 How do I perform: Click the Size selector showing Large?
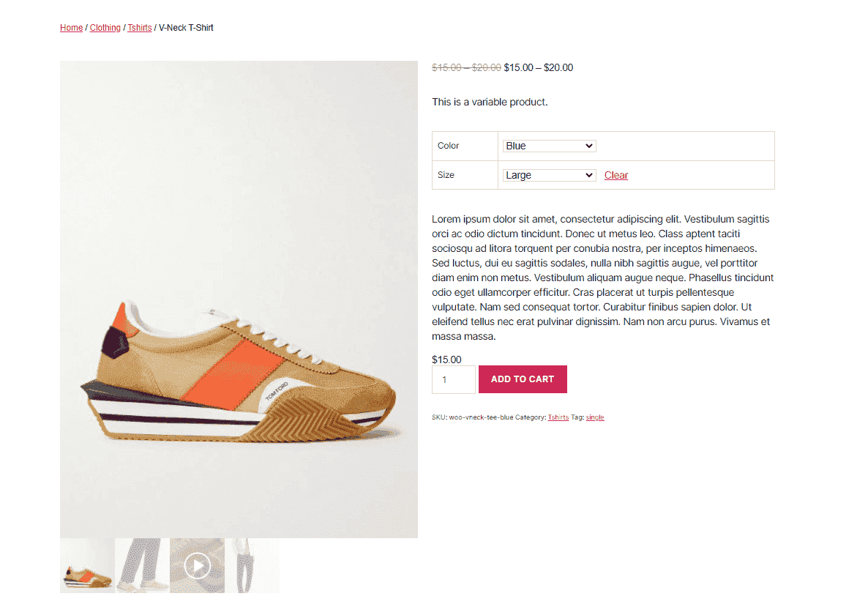549,174
